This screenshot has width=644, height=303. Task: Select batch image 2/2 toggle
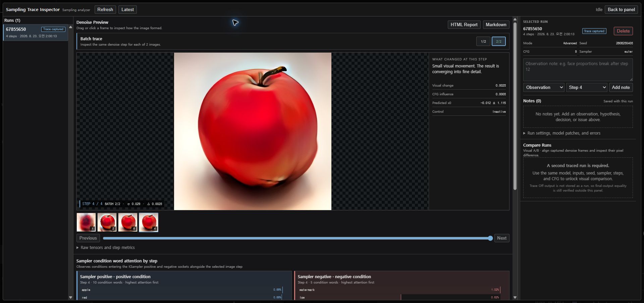coord(499,42)
